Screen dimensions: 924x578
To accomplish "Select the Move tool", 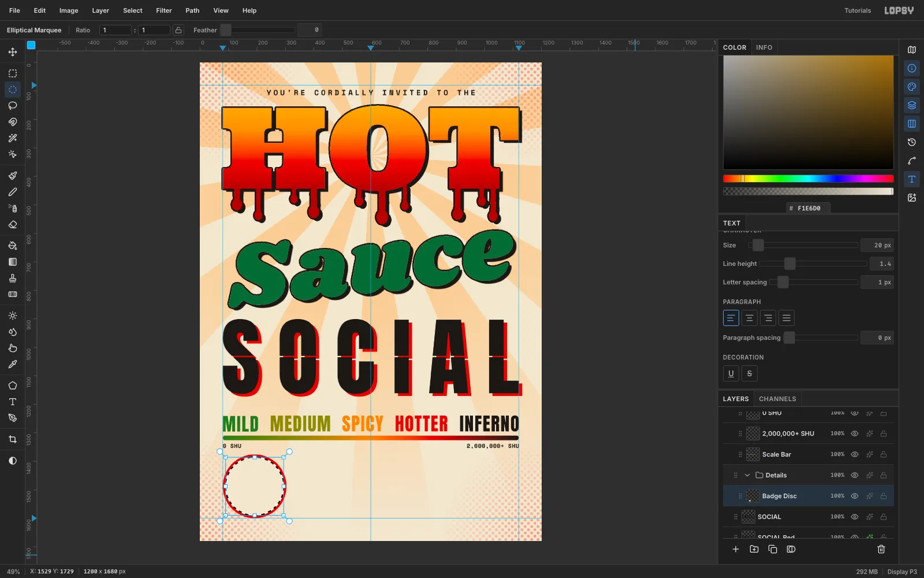I will pos(13,52).
